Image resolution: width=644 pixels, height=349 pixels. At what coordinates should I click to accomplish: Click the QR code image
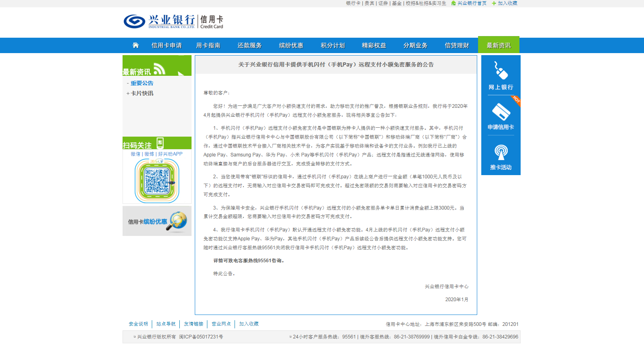pos(157,180)
